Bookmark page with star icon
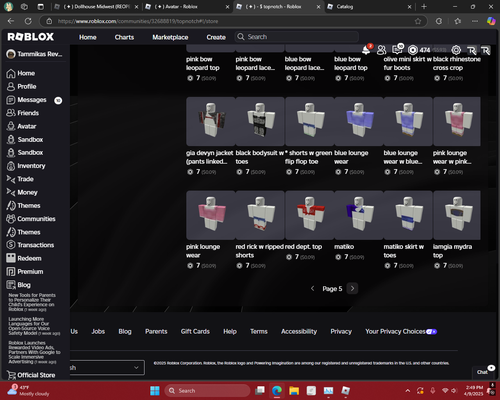 click(x=418, y=21)
